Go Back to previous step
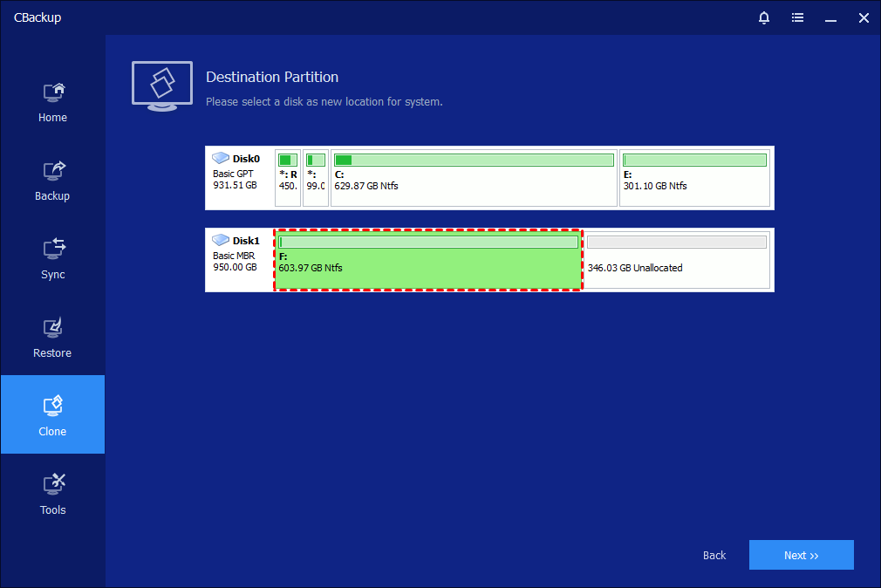The width and height of the screenshot is (881, 588). (714, 555)
